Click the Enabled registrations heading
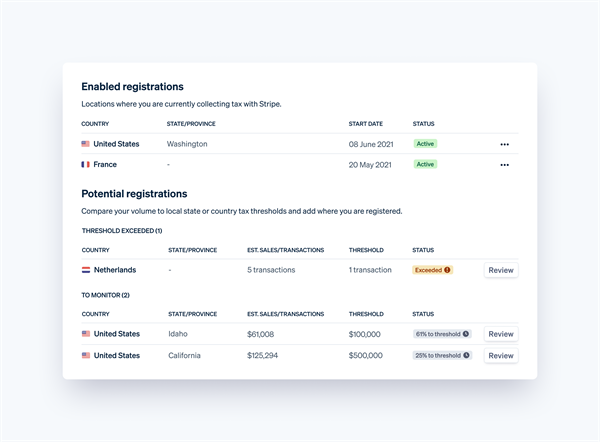Image resolution: width=600 pixels, height=442 pixels. [x=132, y=87]
